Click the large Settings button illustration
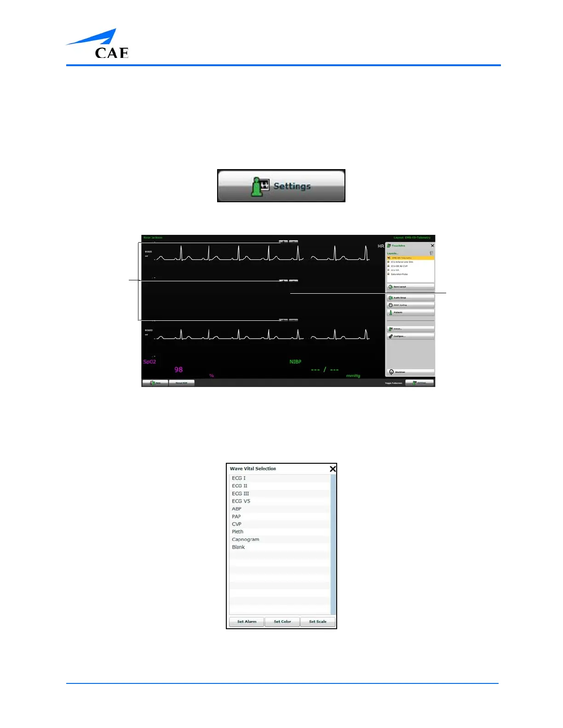The image size is (563, 728). click(x=281, y=186)
